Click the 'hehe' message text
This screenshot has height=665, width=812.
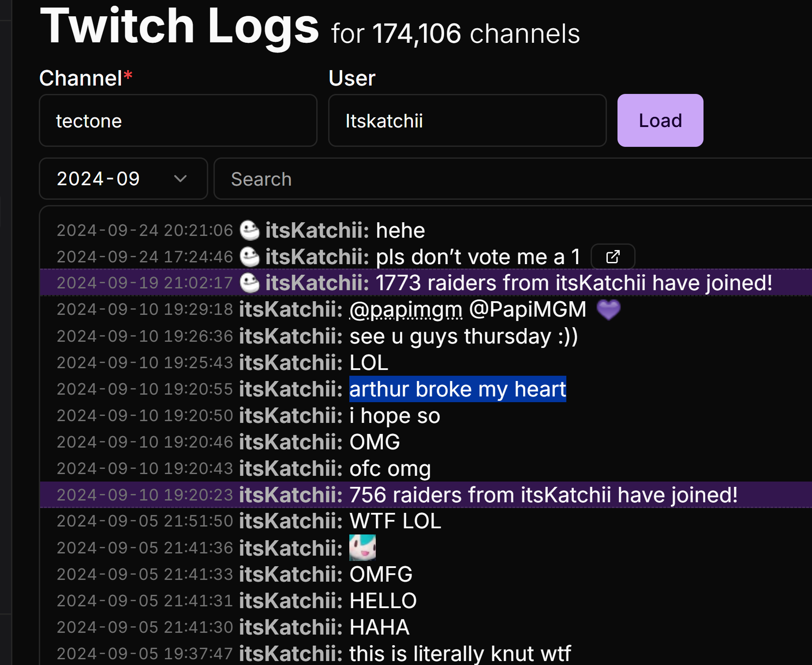pos(400,230)
